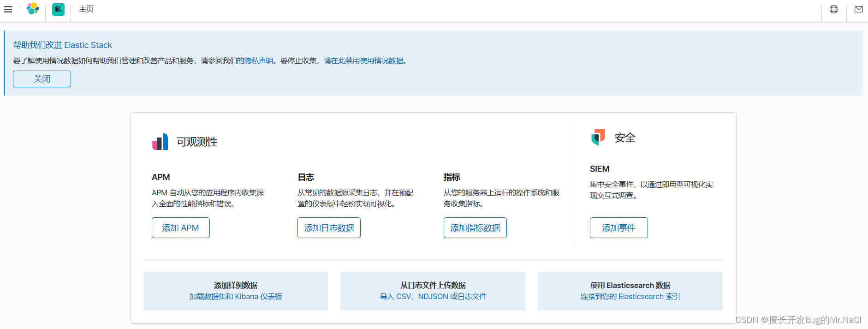
Task: Open the green space avatar 默
Action: pos(58,9)
